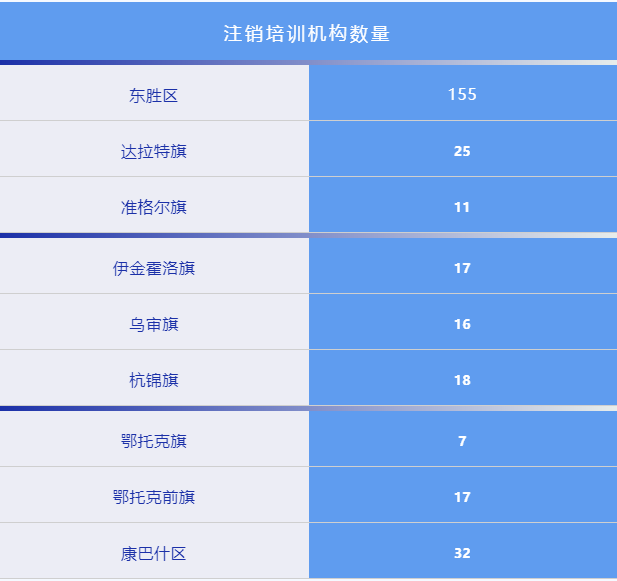The image size is (617, 581).
Task: Click the value 7 for 鄂托克旗
Action: tap(462, 442)
